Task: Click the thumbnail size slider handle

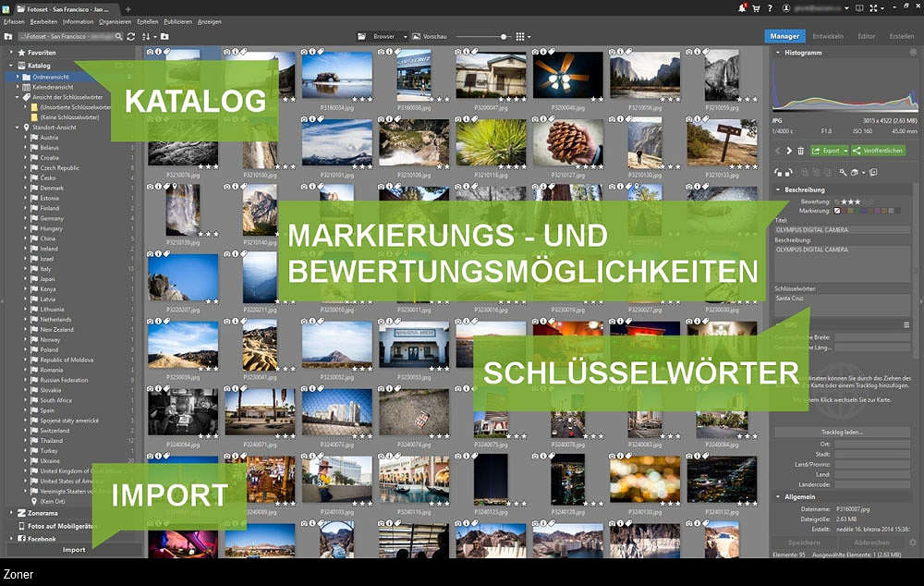Action: coord(504,36)
